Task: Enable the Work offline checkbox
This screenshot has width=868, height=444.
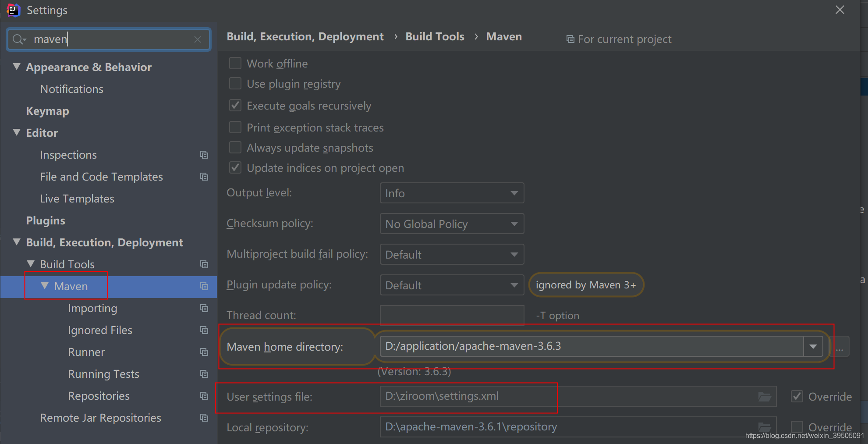Action: coord(235,64)
